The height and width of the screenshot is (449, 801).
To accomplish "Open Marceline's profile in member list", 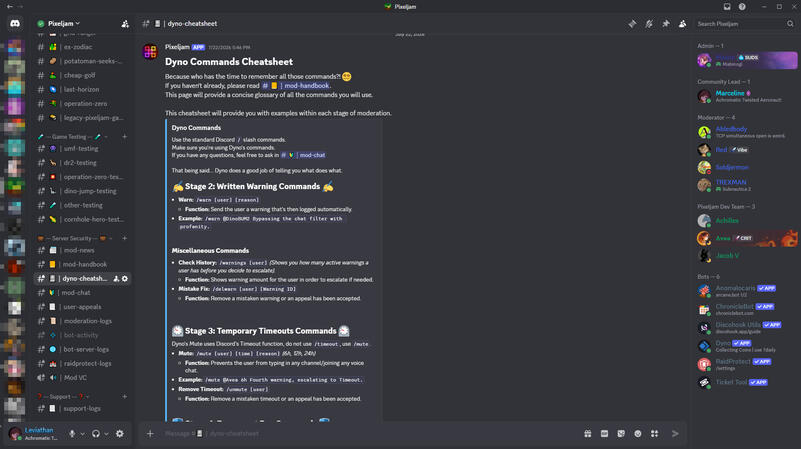I will 746,96.
